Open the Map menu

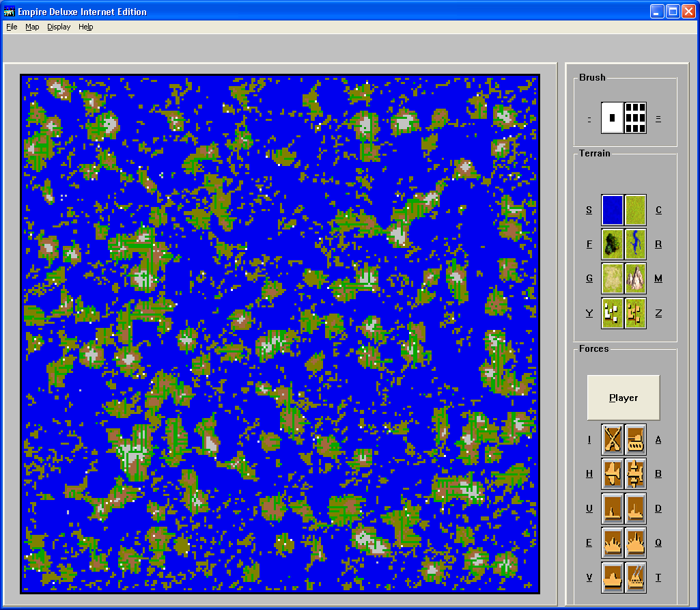(32, 27)
